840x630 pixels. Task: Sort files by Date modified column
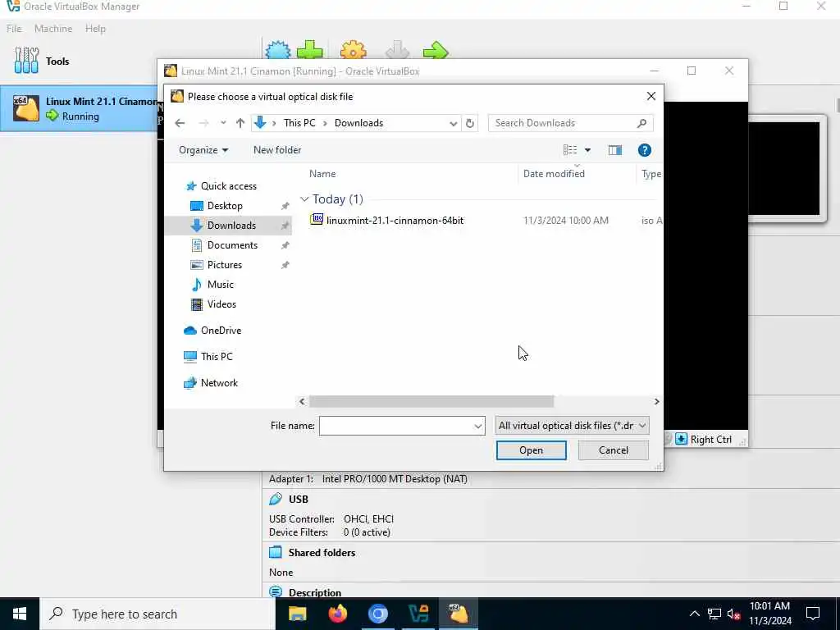(554, 174)
